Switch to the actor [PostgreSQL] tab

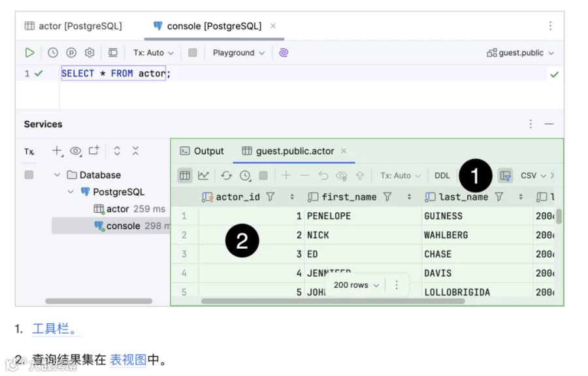pos(73,26)
